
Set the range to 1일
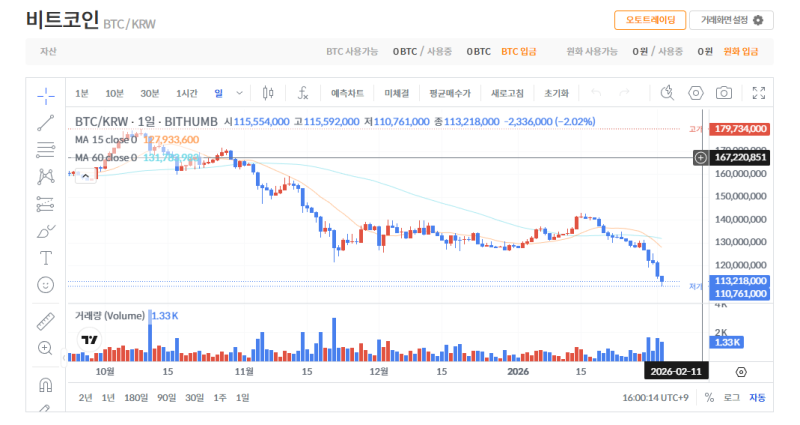coord(242,397)
